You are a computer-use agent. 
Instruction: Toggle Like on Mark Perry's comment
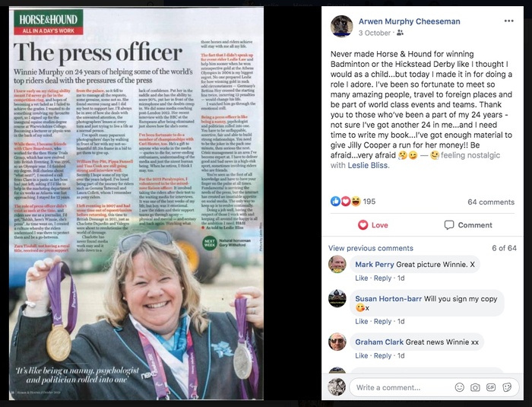tap(361, 278)
